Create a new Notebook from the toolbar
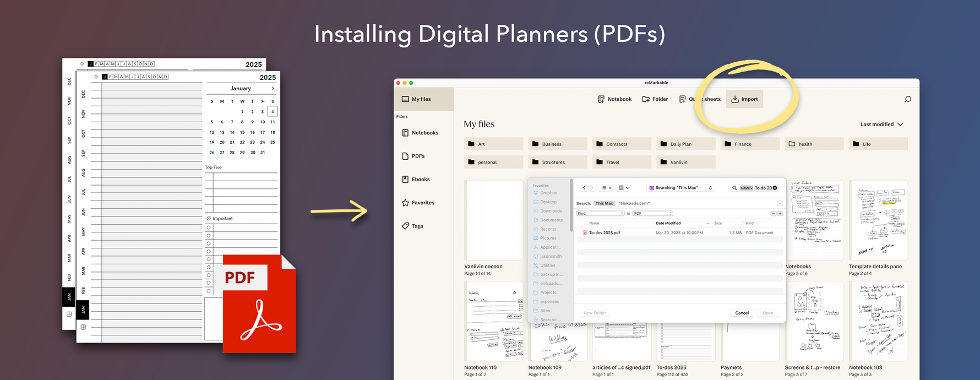The height and width of the screenshot is (380, 980). [614, 99]
